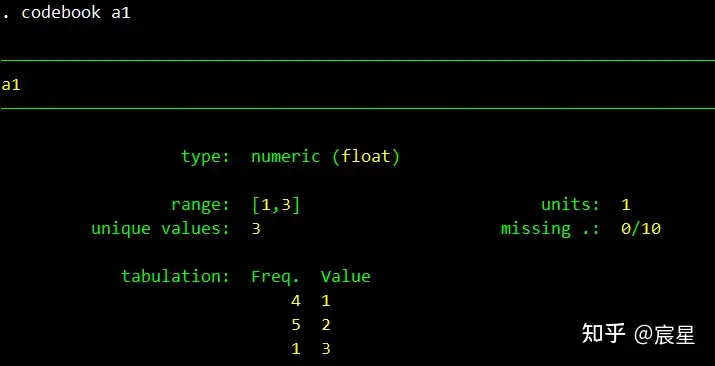Select frequency 4 in the tabulation
The image size is (715, 366).
click(x=296, y=300)
